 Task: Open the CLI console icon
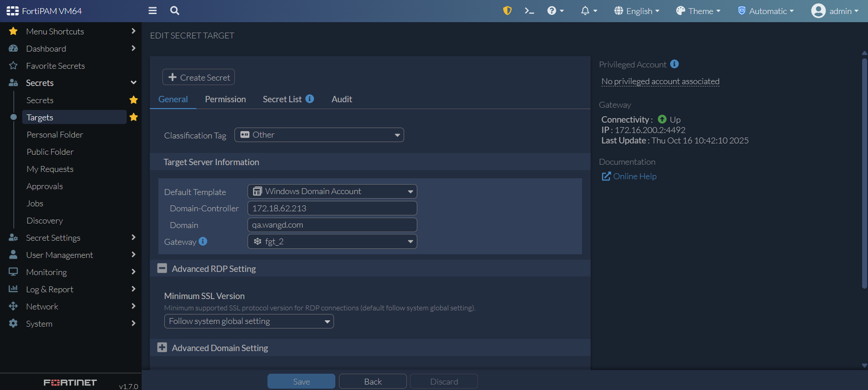pos(529,11)
